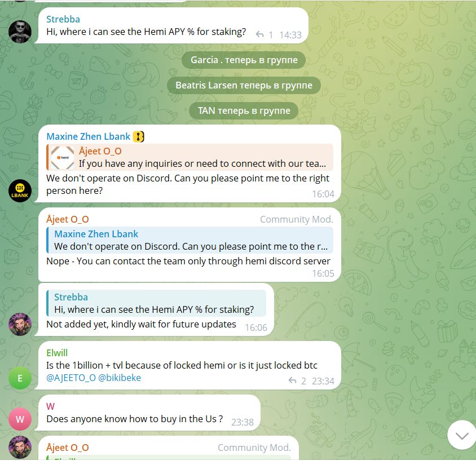Open the LBANK profile avatar
476x465 pixels.
(20, 191)
